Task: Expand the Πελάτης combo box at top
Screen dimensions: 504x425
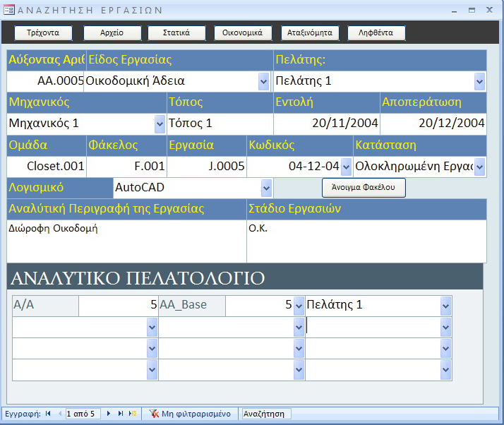Action: [x=479, y=81]
